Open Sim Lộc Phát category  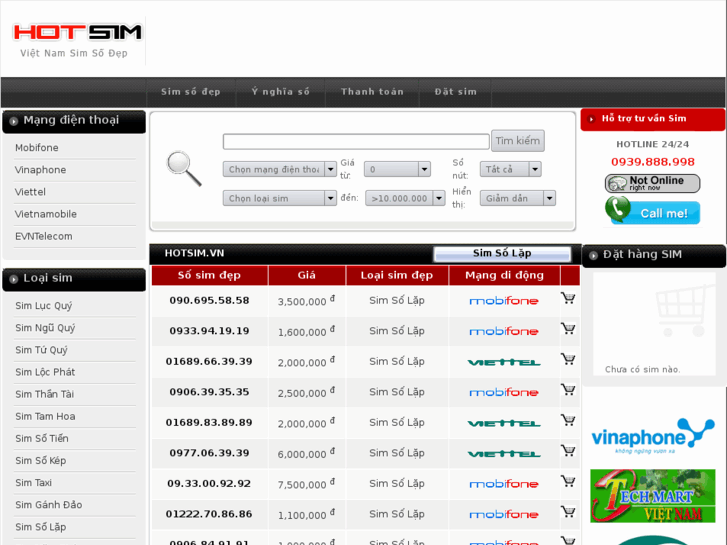click(x=45, y=372)
